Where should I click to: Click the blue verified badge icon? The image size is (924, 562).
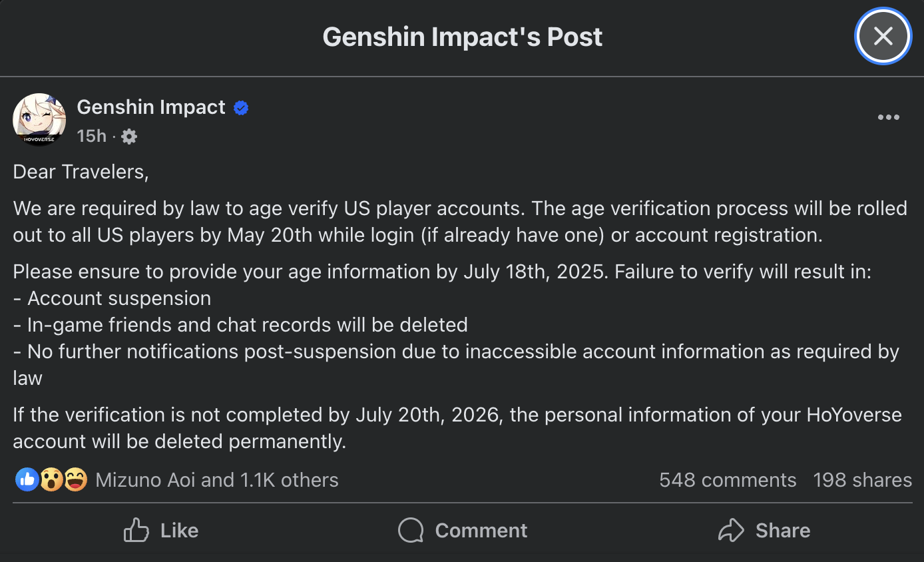pyautogui.click(x=241, y=108)
